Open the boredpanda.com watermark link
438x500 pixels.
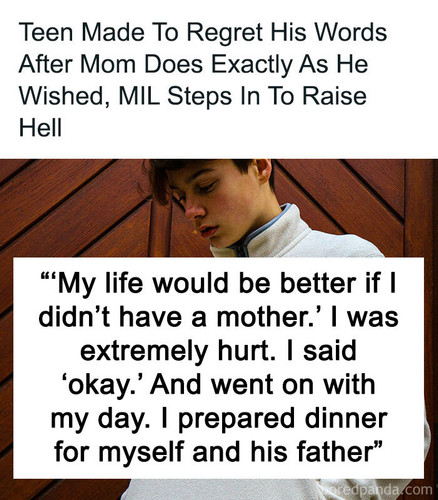pos(378,490)
